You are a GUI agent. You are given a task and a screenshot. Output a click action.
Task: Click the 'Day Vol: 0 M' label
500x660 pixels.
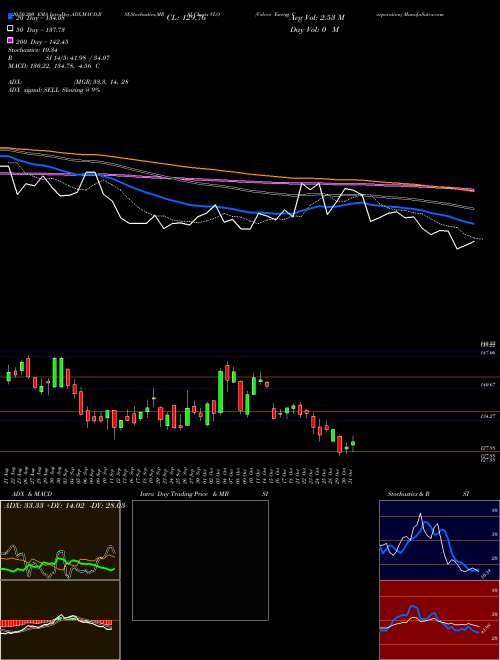[x=315, y=30]
